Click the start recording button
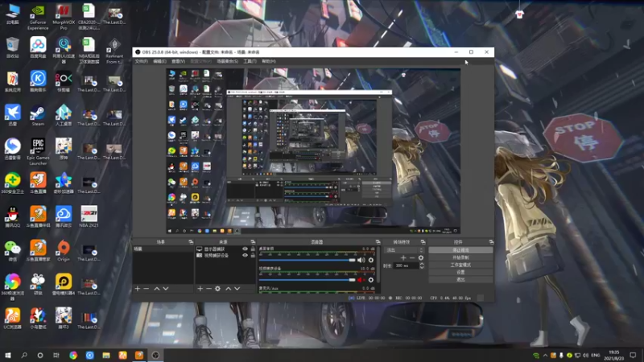 pyautogui.click(x=460, y=257)
